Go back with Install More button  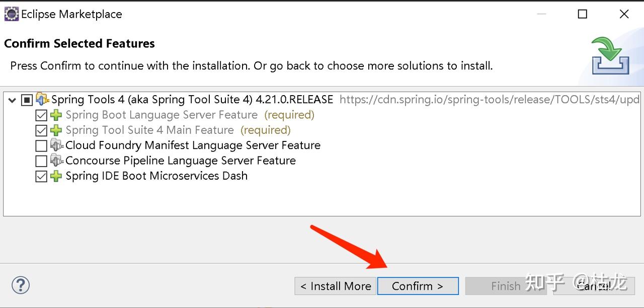coord(335,286)
